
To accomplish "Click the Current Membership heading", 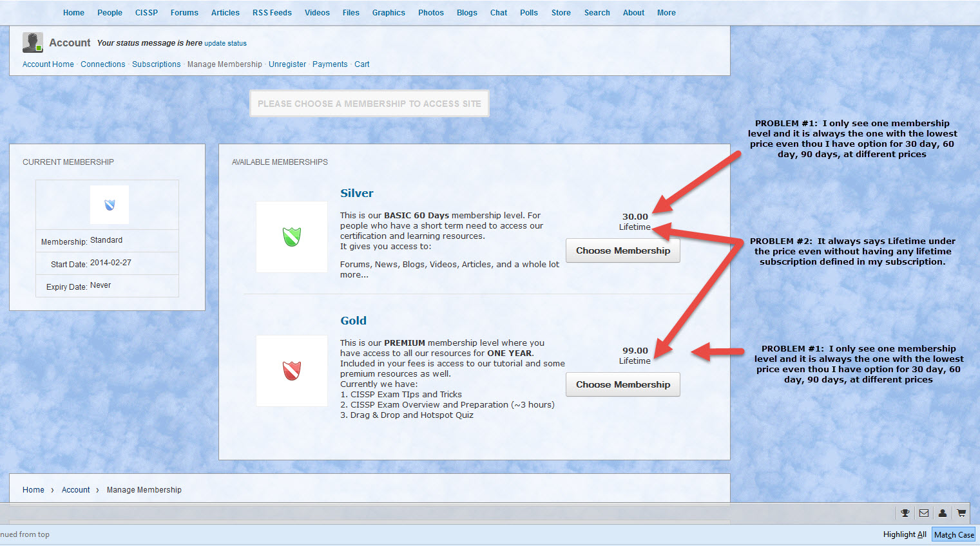I will point(68,162).
